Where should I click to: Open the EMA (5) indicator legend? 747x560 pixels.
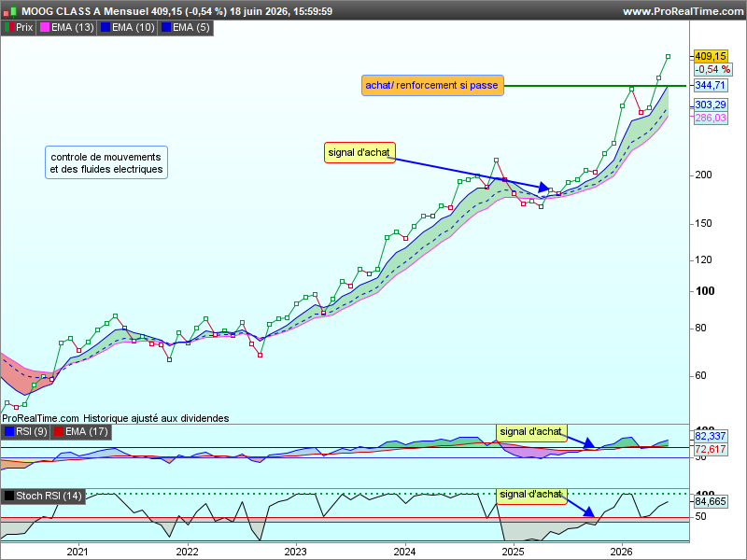point(185,28)
